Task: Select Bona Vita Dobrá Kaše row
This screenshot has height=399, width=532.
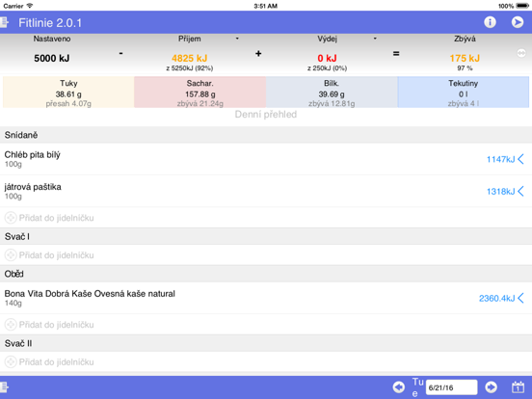Action: tap(266, 298)
